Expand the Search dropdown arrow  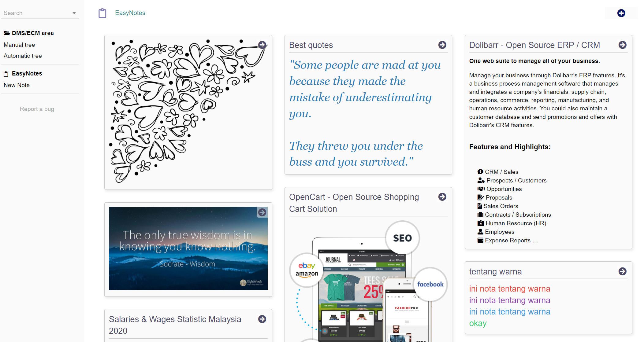[x=74, y=13]
